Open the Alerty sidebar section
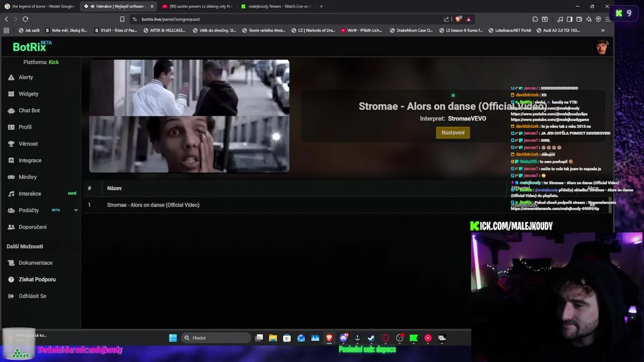Image resolution: width=644 pixels, height=362 pixels. point(25,77)
